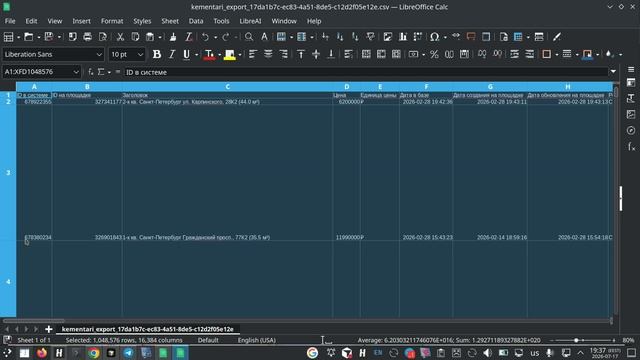
Task: Open Find and Replace magnifier icon
Action: click(249, 37)
